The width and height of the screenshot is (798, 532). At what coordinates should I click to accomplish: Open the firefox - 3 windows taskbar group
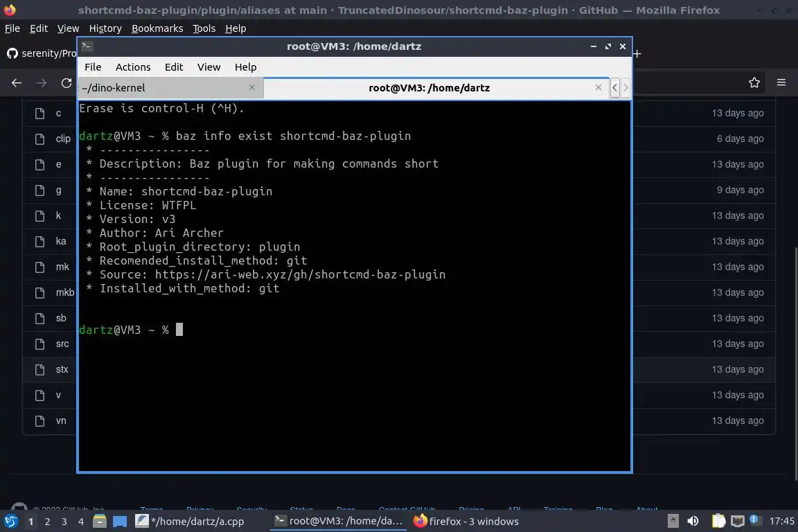tap(466, 522)
